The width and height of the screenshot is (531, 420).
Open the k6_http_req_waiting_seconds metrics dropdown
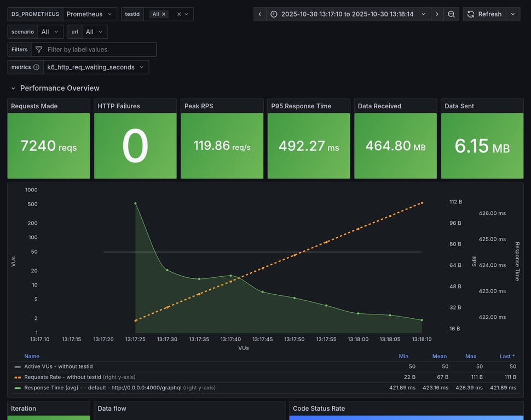pos(96,67)
